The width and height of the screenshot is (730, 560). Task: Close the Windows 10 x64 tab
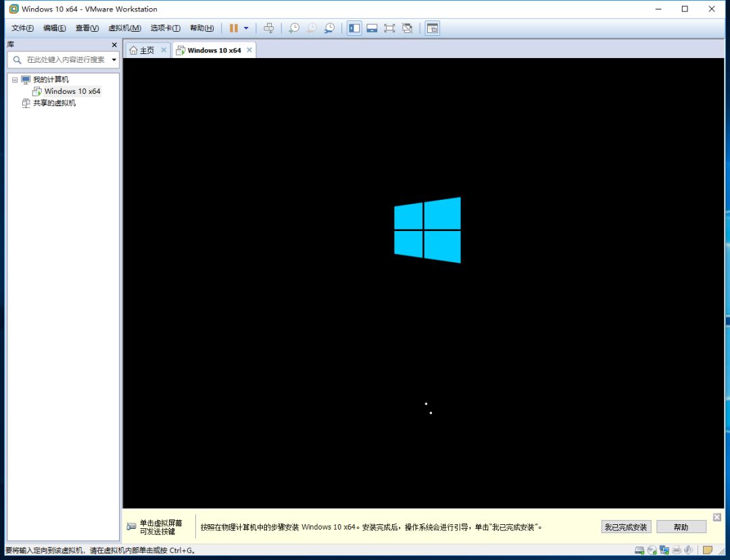click(249, 50)
